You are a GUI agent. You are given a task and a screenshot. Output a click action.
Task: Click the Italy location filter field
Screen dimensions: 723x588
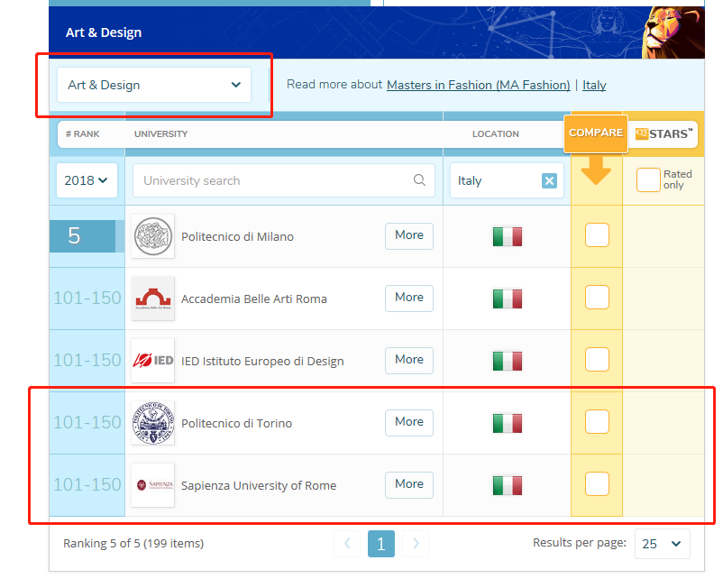point(507,180)
